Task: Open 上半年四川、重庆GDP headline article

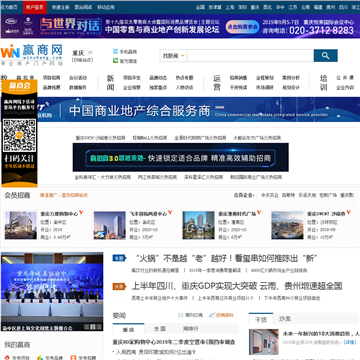Action: pos(237,286)
